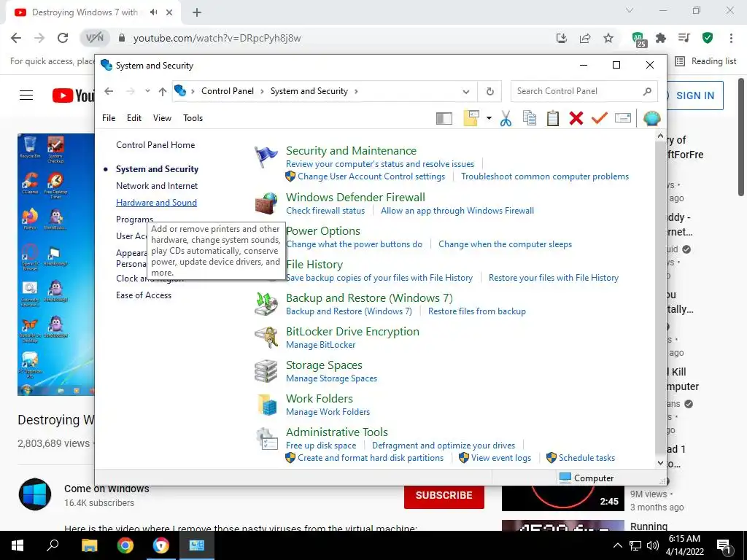Click the paste clipboard icon in toolbar

coord(553,118)
